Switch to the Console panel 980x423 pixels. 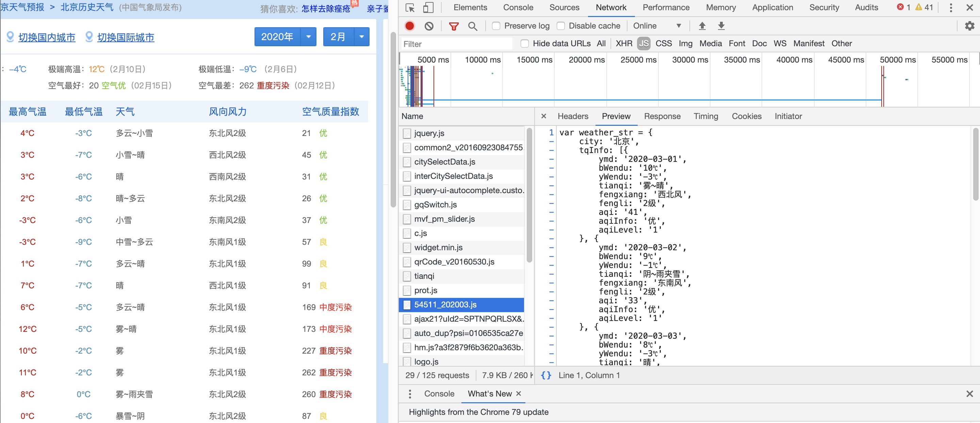(518, 7)
